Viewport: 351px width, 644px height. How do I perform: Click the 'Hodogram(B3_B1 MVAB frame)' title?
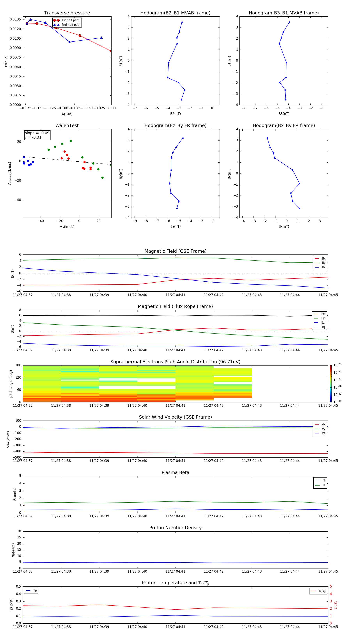pos(284,13)
